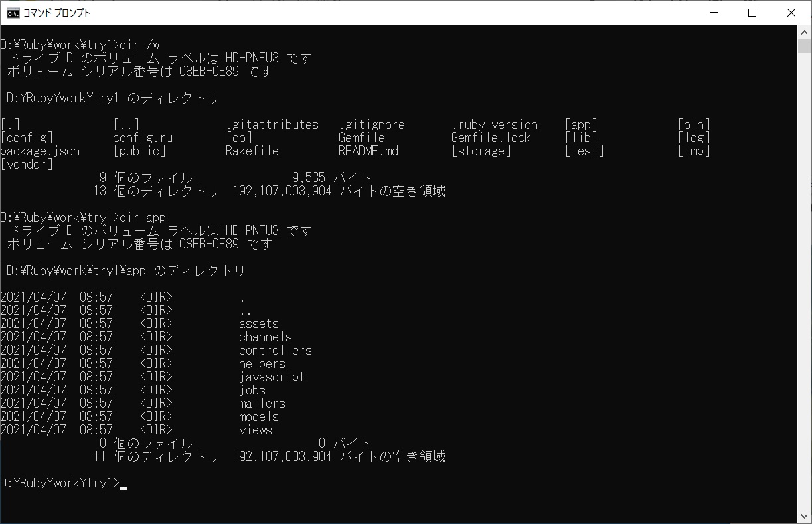This screenshot has width=812, height=524.
Task: Click the [db] directory entry
Action: (x=239, y=137)
